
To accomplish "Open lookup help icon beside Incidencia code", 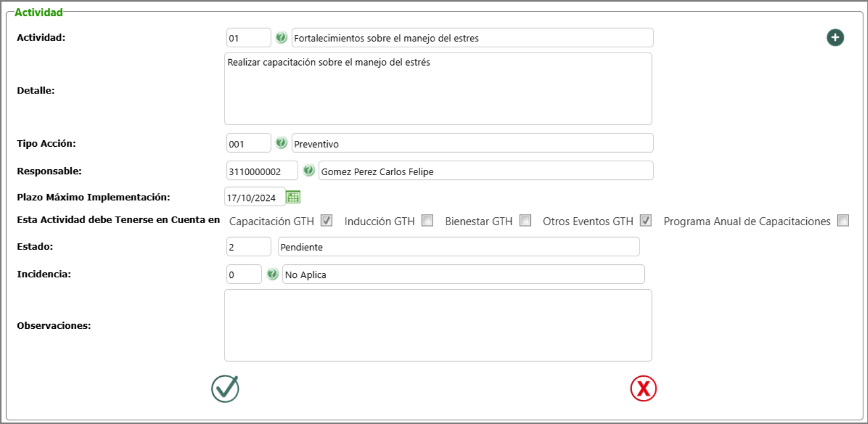I will tap(272, 274).
